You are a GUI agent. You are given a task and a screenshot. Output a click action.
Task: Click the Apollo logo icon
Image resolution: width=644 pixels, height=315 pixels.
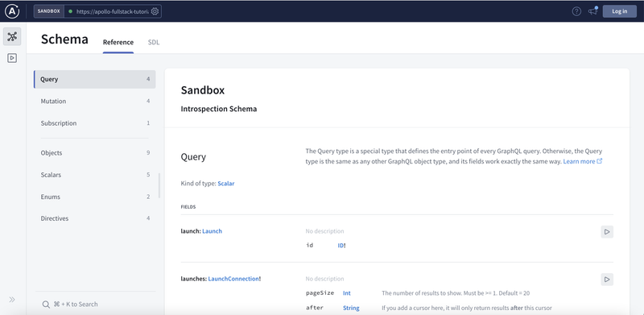point(12,11)
